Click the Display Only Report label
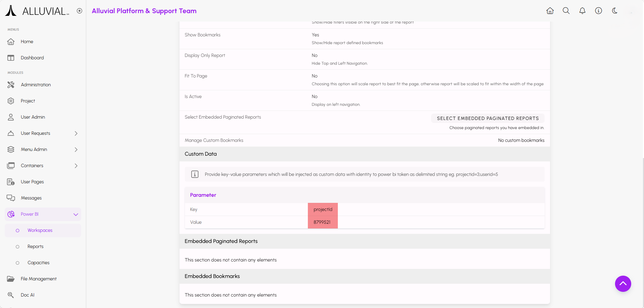 click(x=205, y=55)
